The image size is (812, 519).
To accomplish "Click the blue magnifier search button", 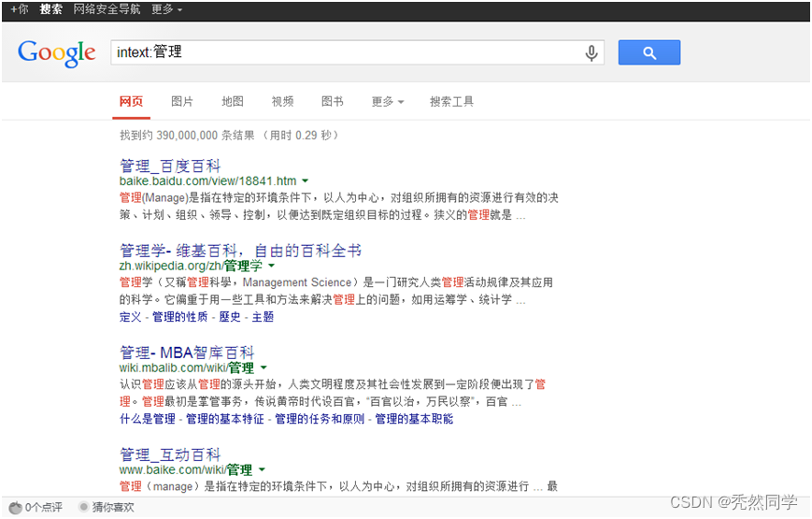I will tap(648, 52).
